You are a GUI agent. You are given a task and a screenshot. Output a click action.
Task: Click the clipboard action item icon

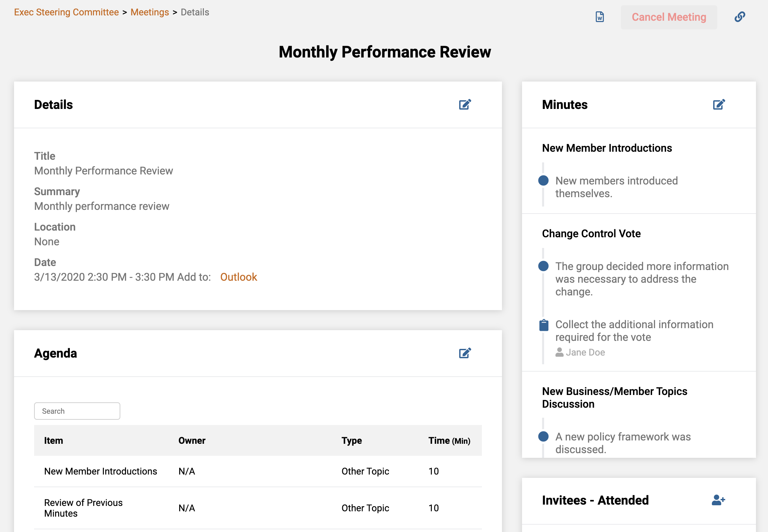(x=544, y=325)
